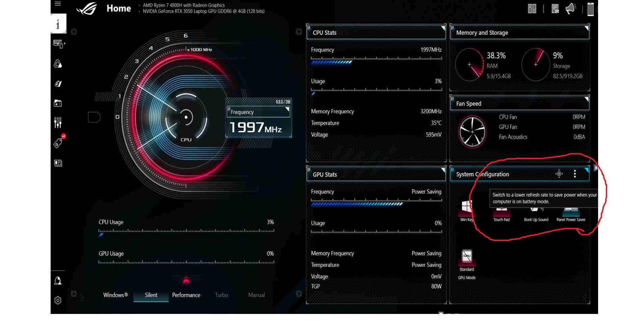Viewport: 644px width, 321px height.
Task: Select the Home info icon in sidebar
Action: pyautogui.click(x=58, y=24)
